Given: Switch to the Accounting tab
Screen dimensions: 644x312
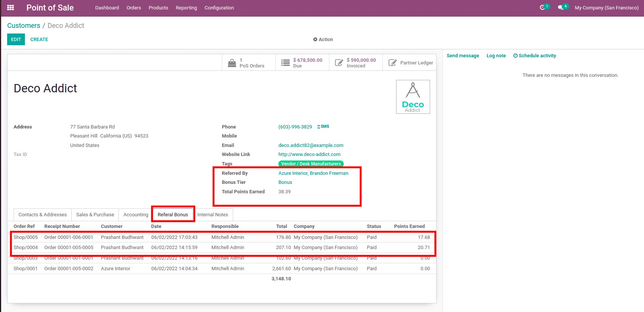Looking at the screenshot, I should pos(135,215).
